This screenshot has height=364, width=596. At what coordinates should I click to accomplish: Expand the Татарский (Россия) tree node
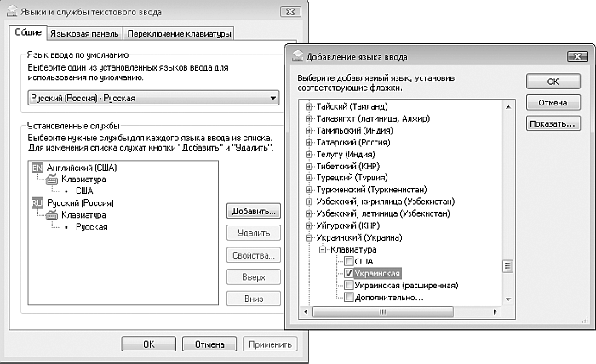pyautogui.click(x=308, y=143)
